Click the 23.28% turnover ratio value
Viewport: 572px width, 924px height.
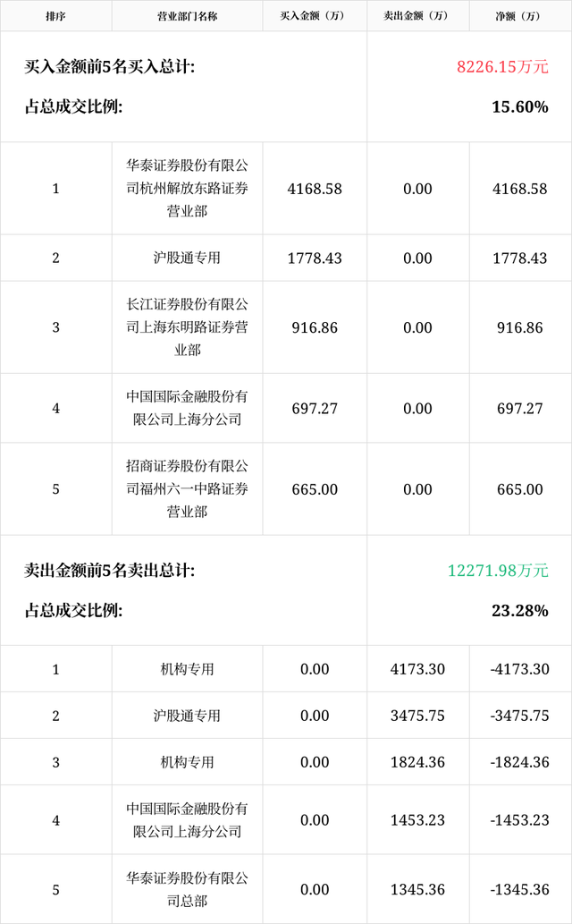pos(519,611)
